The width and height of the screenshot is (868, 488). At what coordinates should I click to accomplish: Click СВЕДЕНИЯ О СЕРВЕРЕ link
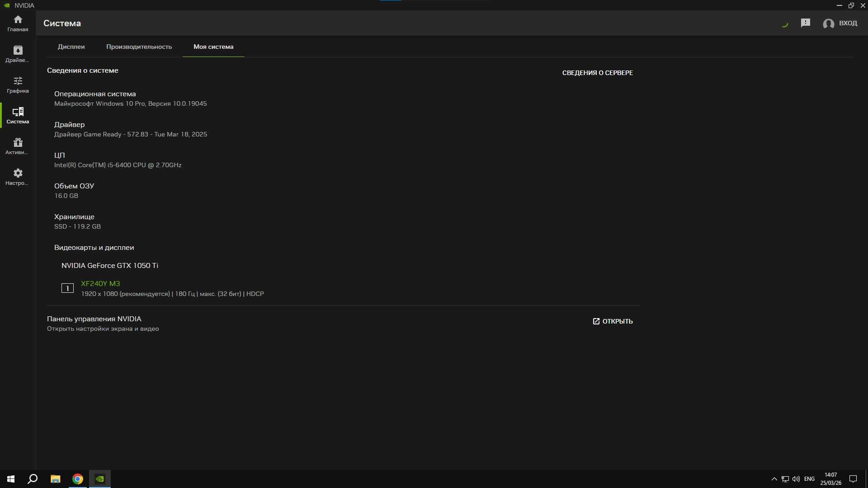pos(597,73)
